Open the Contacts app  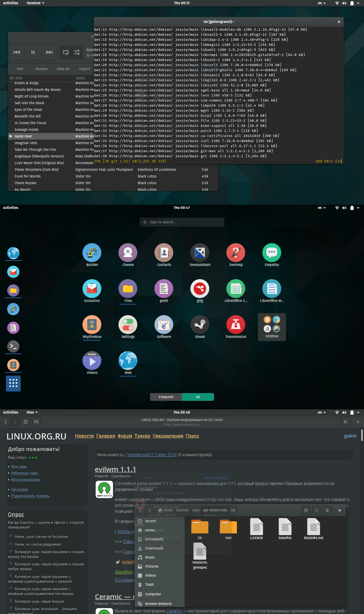(x=164, y=255)
